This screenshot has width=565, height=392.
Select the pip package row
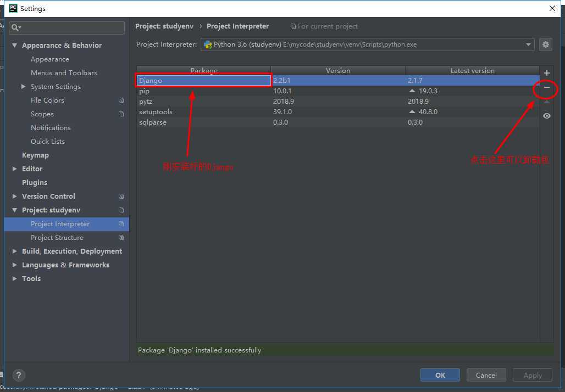click(338, 91)
